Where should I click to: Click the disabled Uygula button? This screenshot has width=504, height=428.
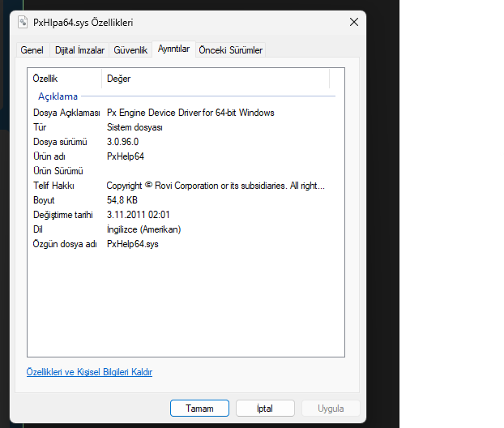[x=331, y=408]
